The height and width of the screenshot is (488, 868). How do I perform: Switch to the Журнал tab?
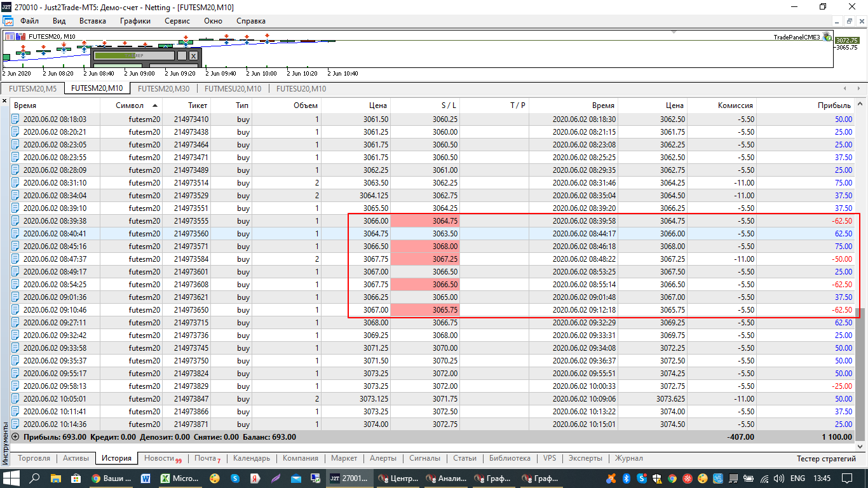[x=629, y=458]
